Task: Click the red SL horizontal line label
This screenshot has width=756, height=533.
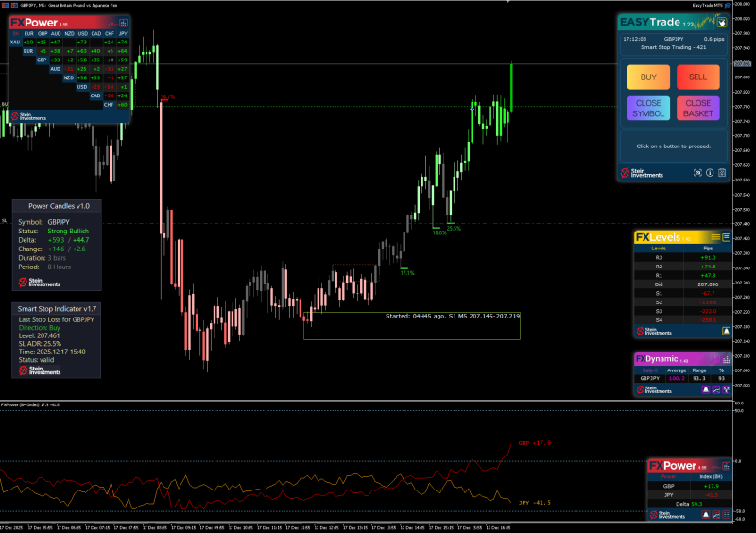Action: pyautogui.click(x=5, y=221)
